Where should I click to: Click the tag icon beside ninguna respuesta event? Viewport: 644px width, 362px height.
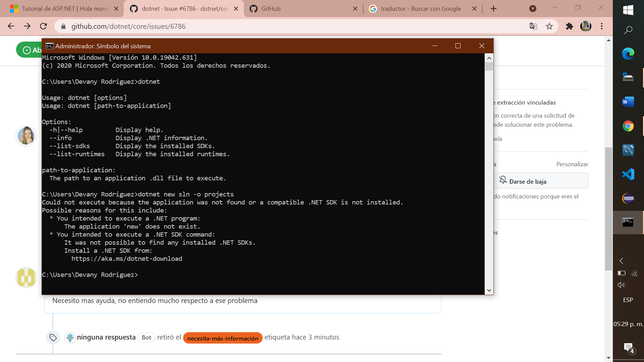(x=53, y=338)
